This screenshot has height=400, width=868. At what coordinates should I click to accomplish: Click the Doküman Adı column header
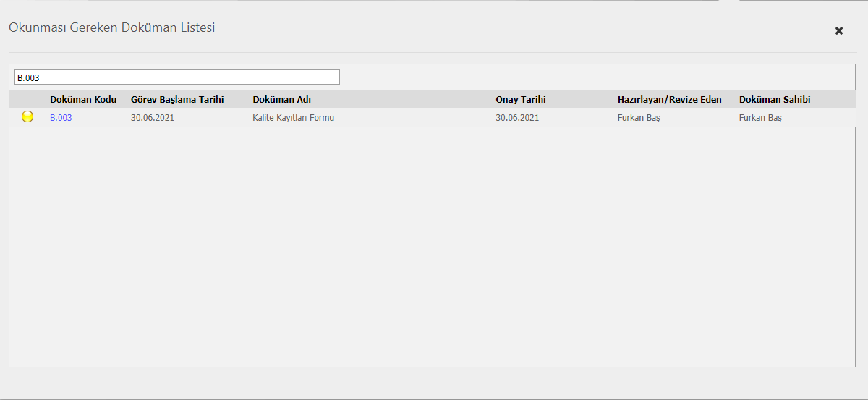[x=281, y=100]
